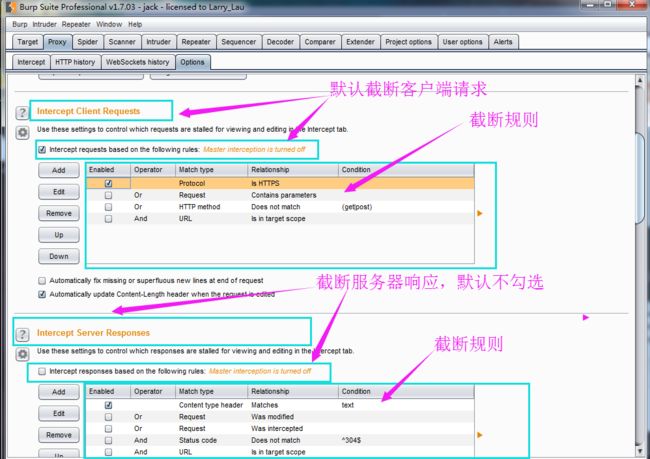Sort client rules by Match type column
The image size is (650, 459).
coord(211,170)
